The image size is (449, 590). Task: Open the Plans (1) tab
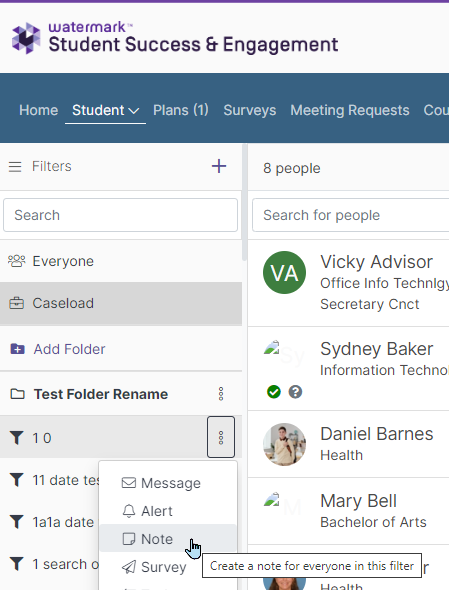[181, 110]
